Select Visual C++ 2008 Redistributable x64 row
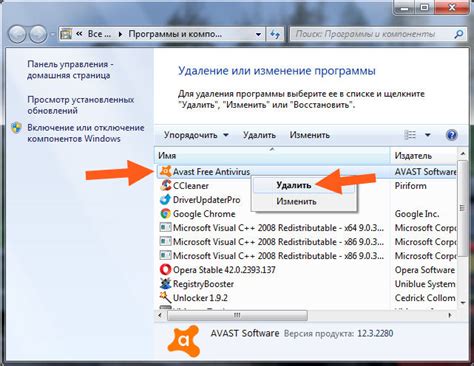The image size is (474, 366). click(306, 228)
